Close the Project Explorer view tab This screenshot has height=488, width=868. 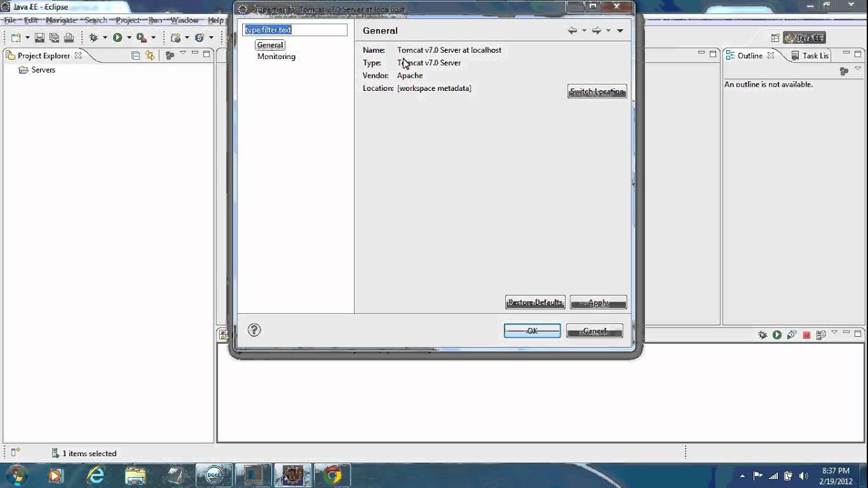point(78,56)
